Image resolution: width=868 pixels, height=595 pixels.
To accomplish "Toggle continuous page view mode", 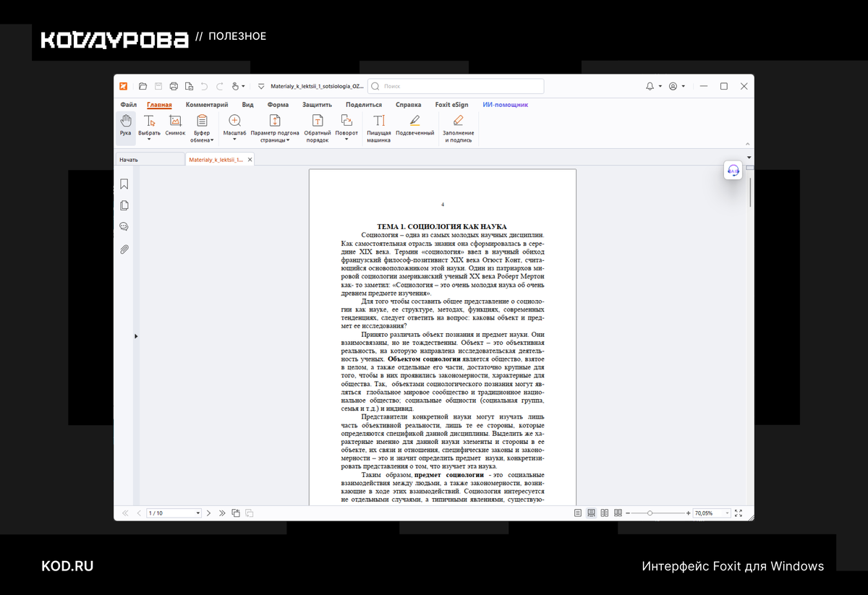I will point(591,513).
